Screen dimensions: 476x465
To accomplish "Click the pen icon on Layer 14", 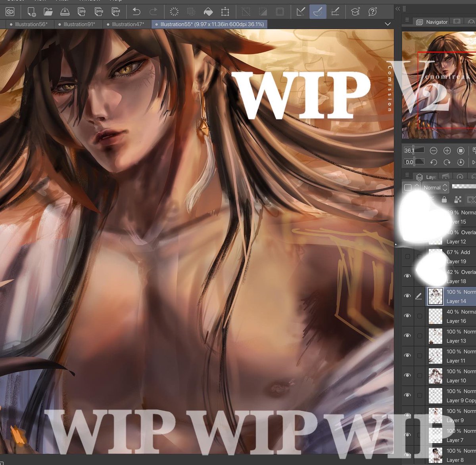I will pyautogui.click(x=418, y=296).
